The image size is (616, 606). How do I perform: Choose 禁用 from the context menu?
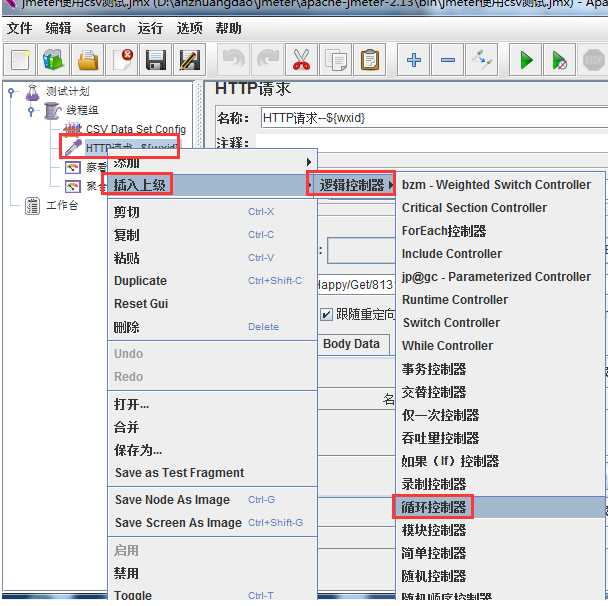[213, 573]
